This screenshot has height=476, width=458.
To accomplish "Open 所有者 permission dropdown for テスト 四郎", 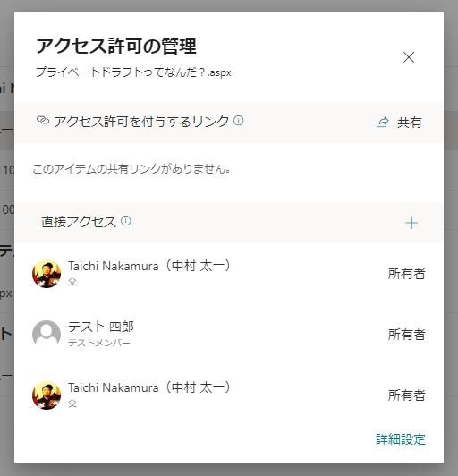I will tap(406, 335).
